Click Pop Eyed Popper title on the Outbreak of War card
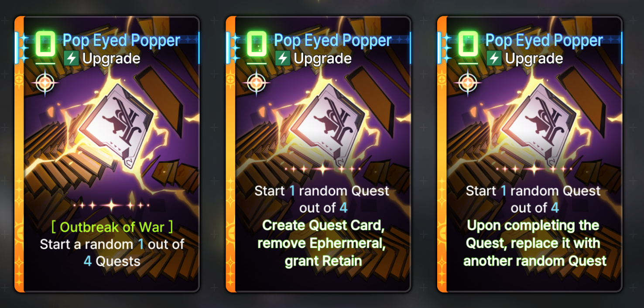644x308 pixels. click(121, 41)
